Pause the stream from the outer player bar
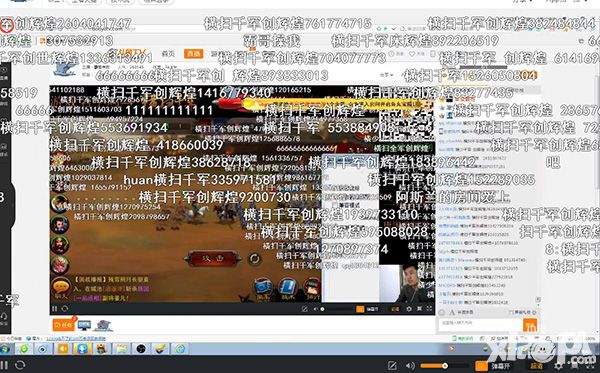The image size is (600, 373). click(x=4, y=365)
